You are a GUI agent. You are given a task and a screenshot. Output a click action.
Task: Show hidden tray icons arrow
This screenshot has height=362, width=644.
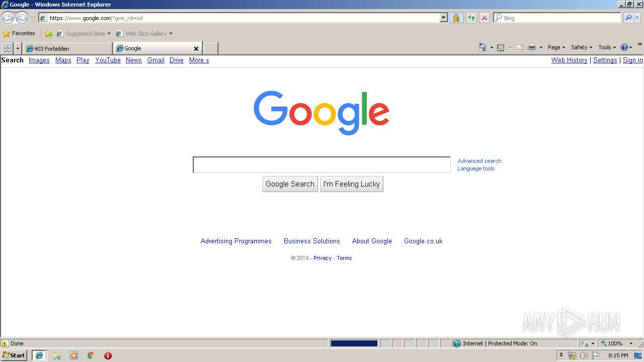click(561, 355)
